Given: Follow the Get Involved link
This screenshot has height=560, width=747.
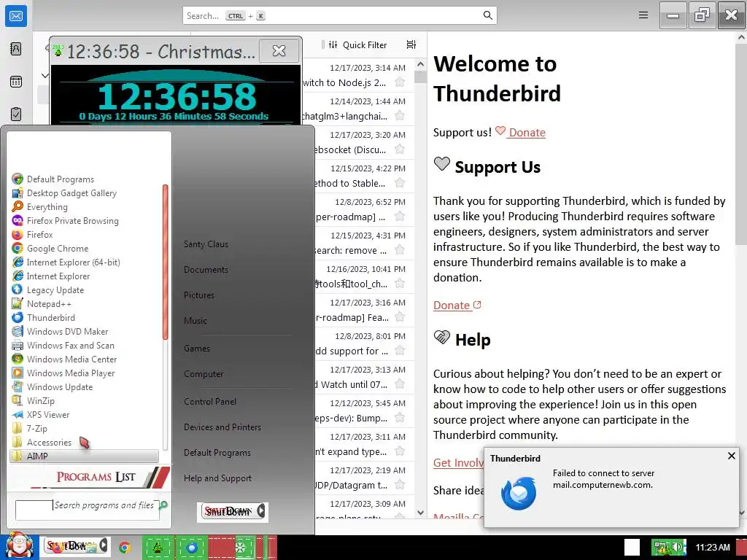Looking at the screenshot, I should tap(458, 462).
